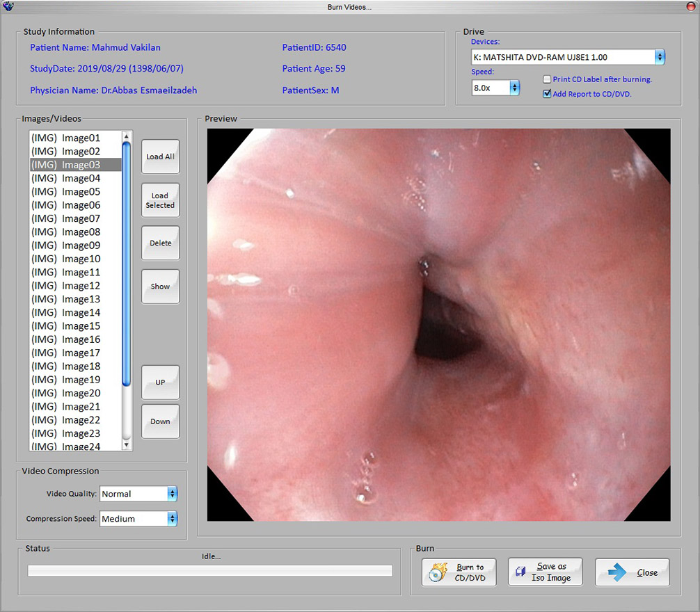Screen dimensions: 700x612
Task: Click the burn status progress bar
Action: [210, 570]
